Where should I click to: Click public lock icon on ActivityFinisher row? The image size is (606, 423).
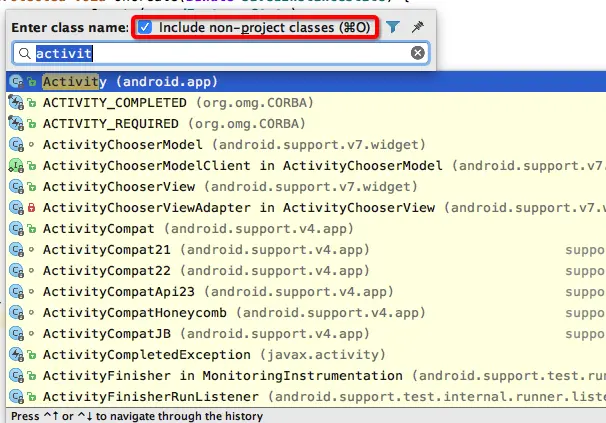tap(32, 375)
